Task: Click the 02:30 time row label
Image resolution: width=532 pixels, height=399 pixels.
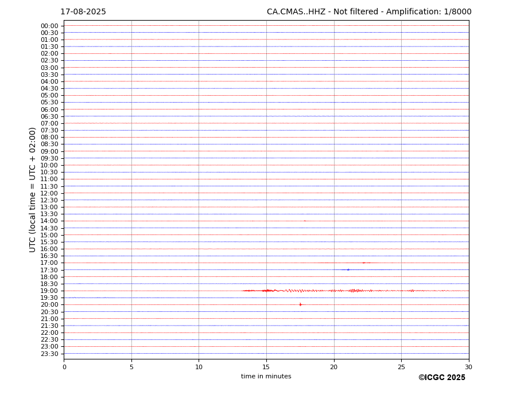Action: (49, 61)
